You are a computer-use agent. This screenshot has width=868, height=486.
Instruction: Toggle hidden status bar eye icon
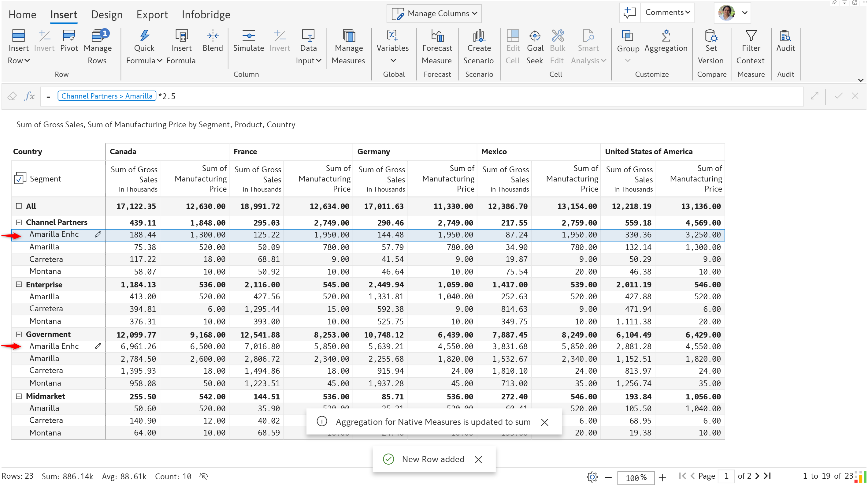click(x=203, y=476)
